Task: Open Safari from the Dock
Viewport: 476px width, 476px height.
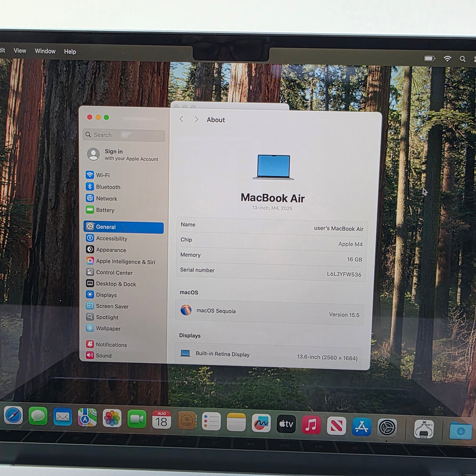Action: (13, 416)
